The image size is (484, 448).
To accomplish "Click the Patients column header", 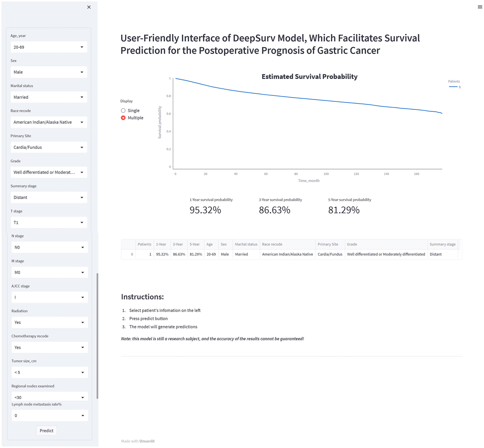I will click(x=145, y=244).
